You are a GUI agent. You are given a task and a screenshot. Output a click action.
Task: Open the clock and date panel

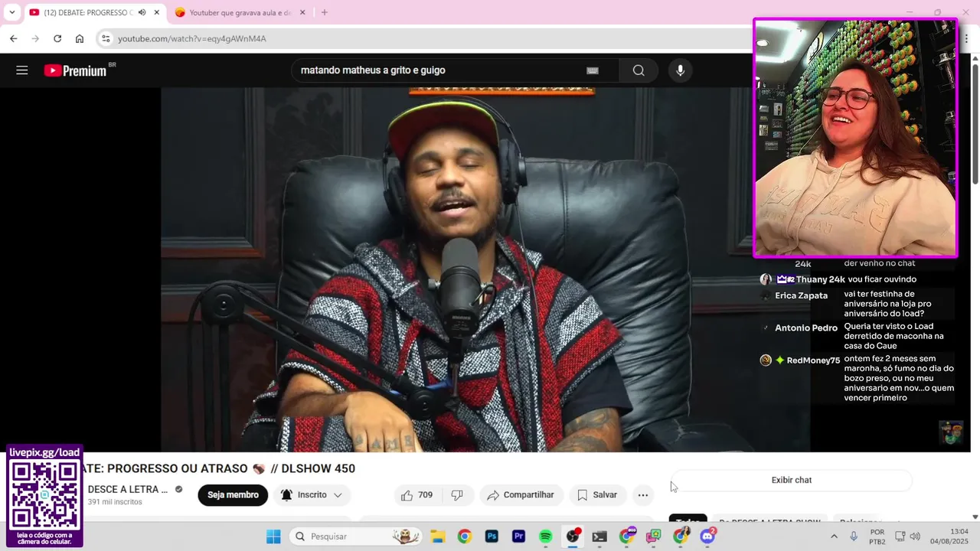949,536
